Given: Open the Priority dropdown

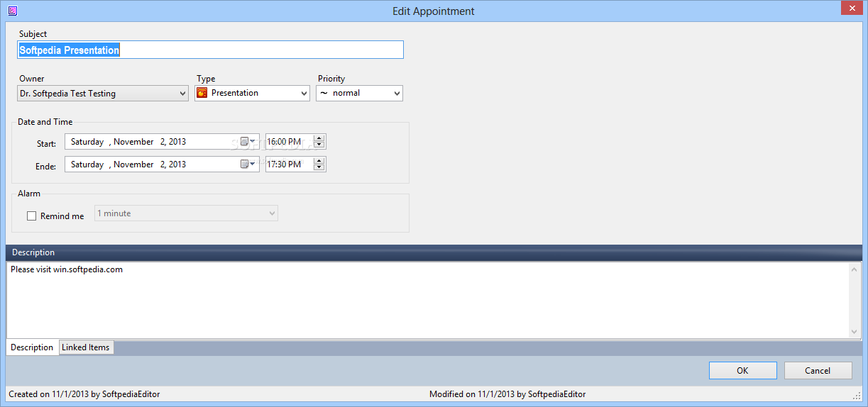Looking at the screenshot, I should [397, 93].
